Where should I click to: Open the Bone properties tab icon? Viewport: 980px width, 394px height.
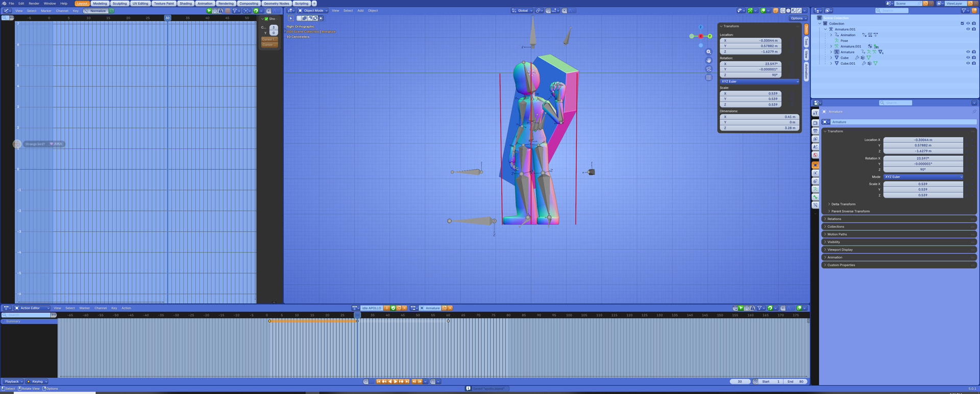(x=815, y=197)
